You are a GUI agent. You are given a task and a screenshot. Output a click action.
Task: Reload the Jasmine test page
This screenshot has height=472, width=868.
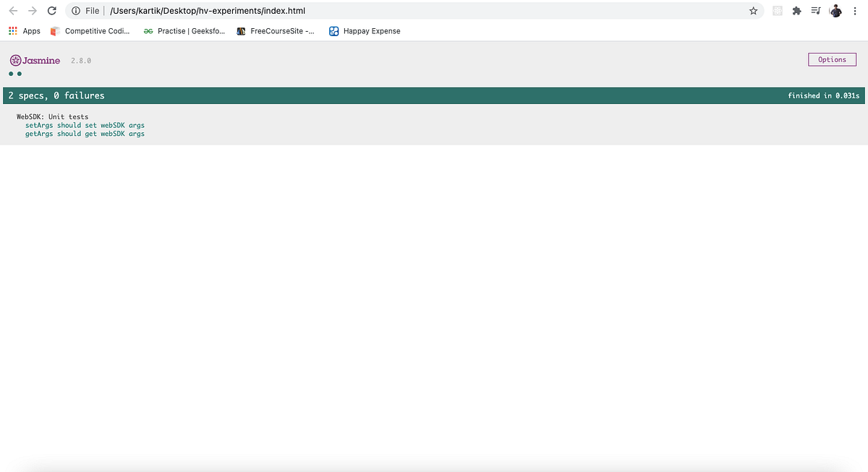point(51,11)
